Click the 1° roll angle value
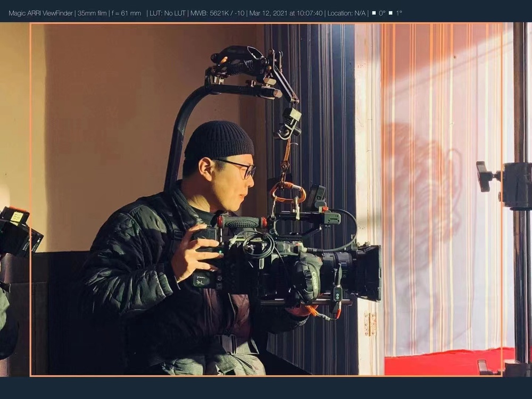532x399 pixels. tap(399, 13)
